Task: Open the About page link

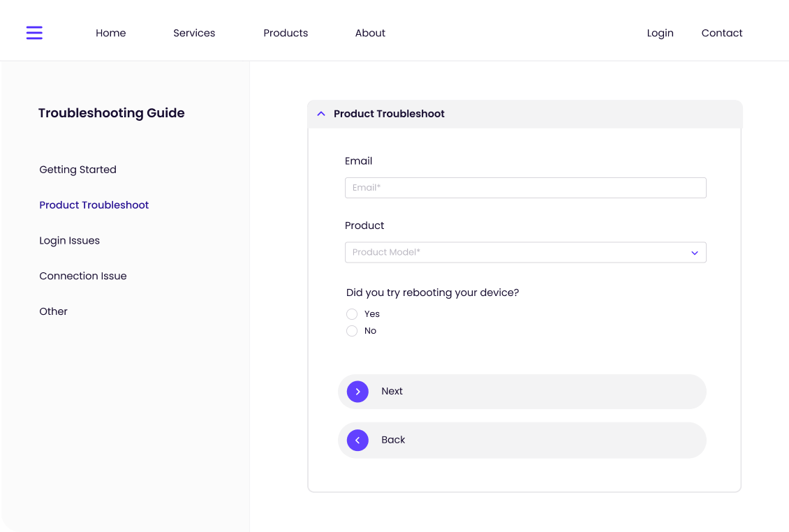Action: coord(370,33)
